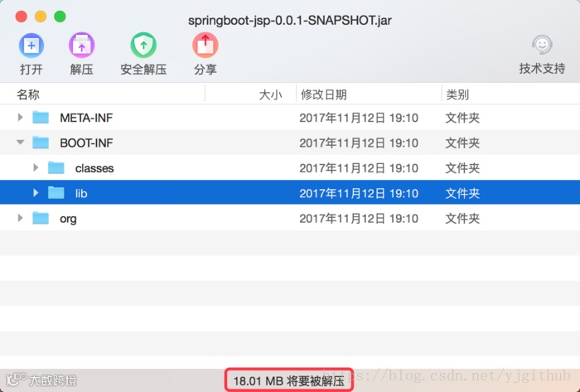Expand the org folder triangle

pos(21,218)
